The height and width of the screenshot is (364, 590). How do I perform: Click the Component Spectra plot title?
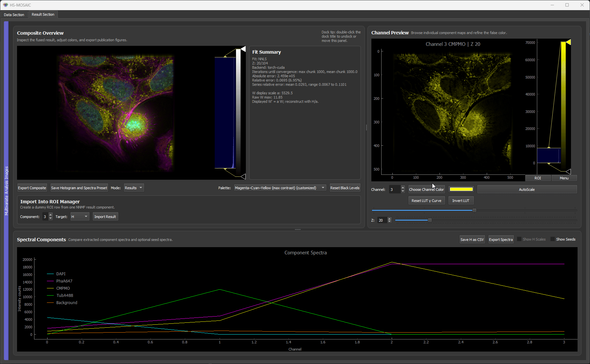point(305,253)
